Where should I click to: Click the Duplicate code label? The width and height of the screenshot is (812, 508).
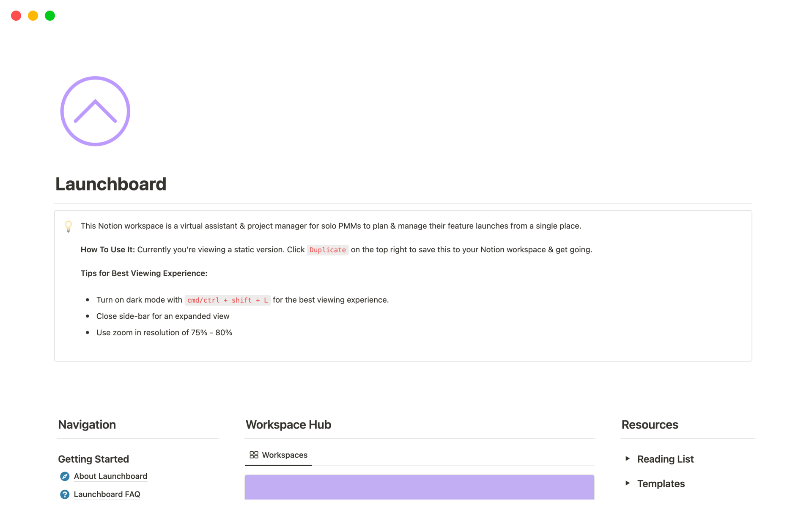tap(327, 250)
